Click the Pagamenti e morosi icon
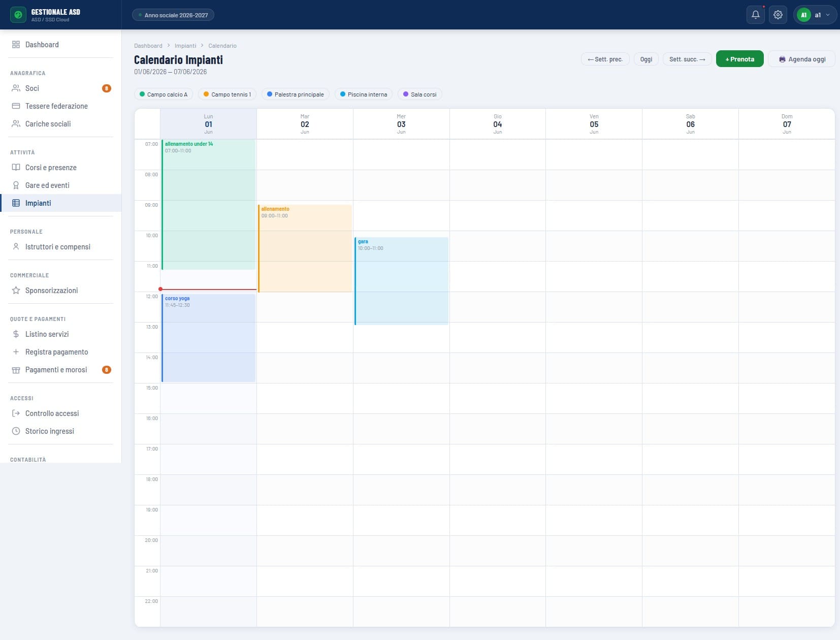 coord(16,370)
